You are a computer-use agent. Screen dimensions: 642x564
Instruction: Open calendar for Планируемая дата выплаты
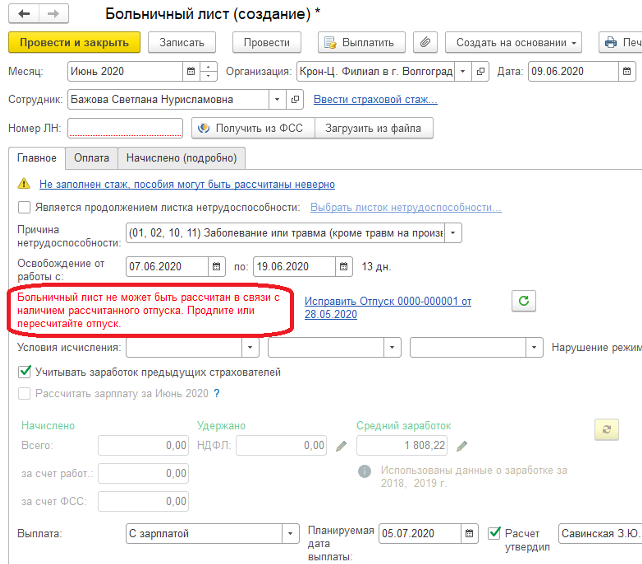[469, 534]
